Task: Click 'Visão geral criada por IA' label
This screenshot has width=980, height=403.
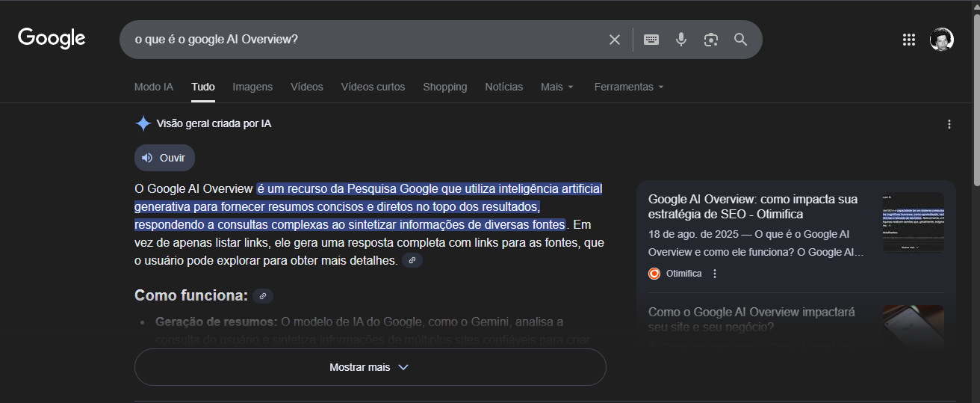Action: 214,123
